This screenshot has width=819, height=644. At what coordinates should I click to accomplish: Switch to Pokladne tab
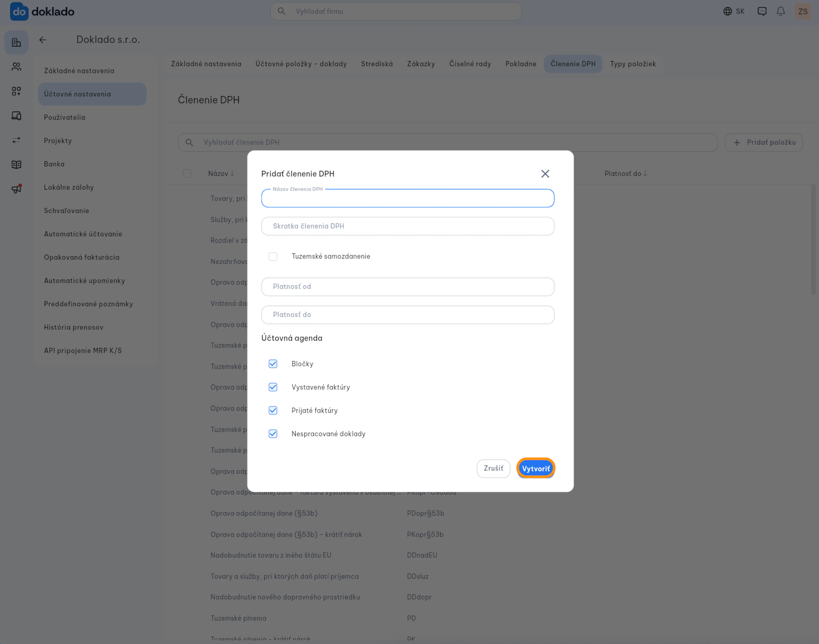pos(521,64)
